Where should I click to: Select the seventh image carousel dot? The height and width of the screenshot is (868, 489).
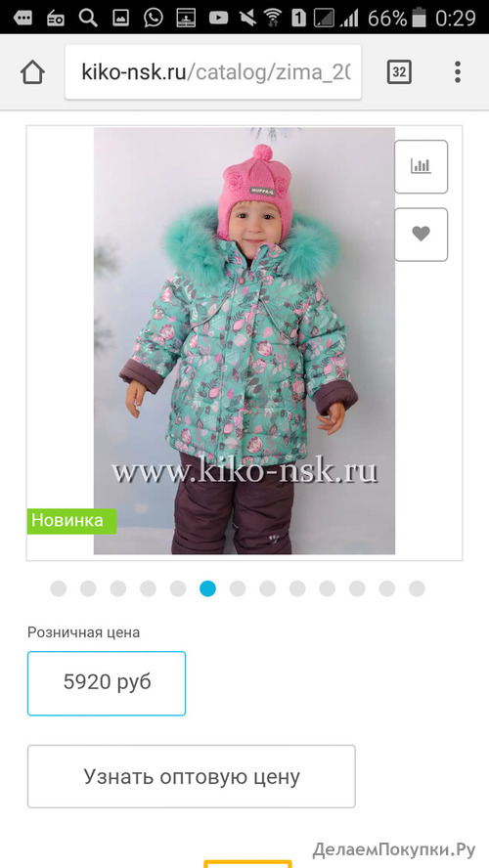[238, 588]
